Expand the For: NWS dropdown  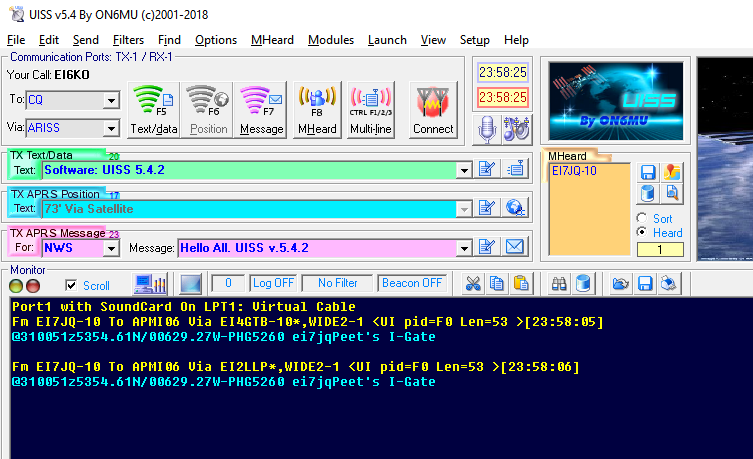click(x=111, y=248)
